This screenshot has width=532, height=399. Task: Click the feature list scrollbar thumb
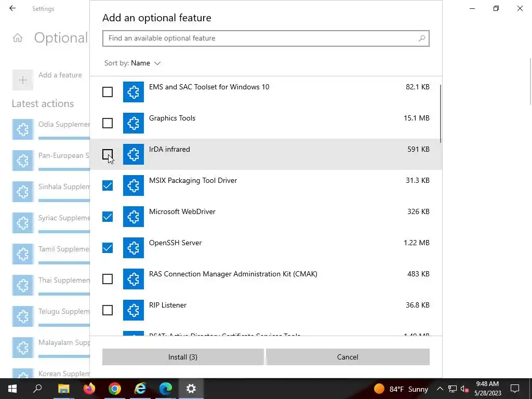pos(441,114)
